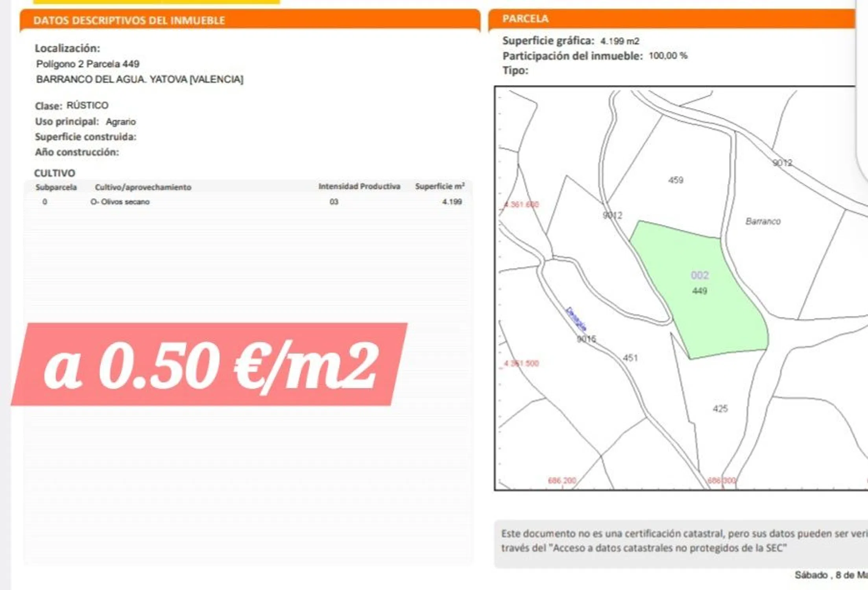Select parcel 451 on the cadastral map
This screenshot has height=590, width=868.
[630, 358]
